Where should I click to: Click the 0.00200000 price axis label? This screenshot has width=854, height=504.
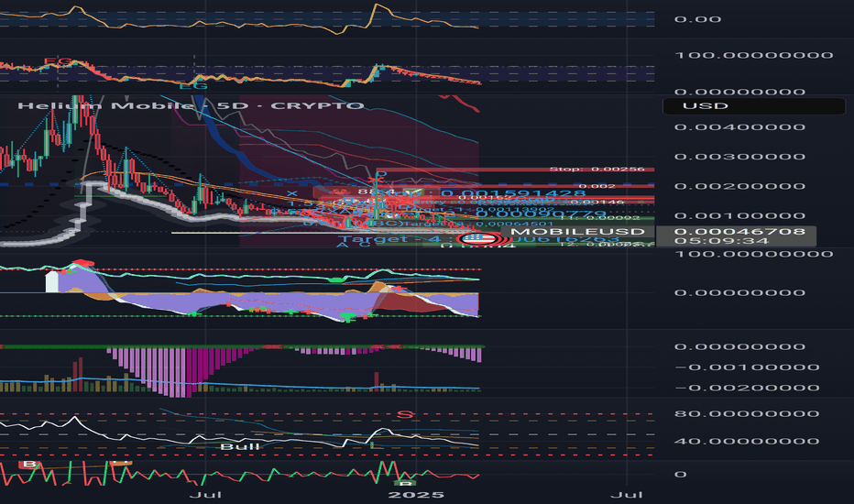(x=739, y=186)
